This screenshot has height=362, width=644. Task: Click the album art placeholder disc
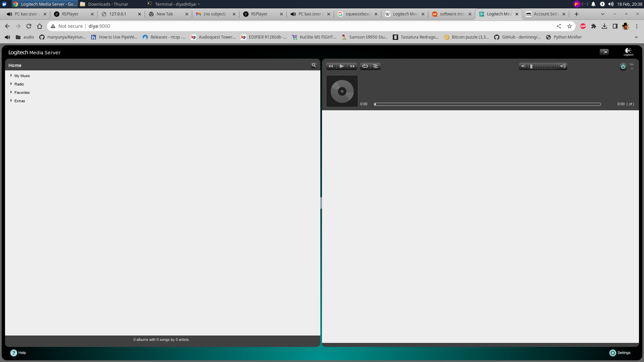(342, 91)
